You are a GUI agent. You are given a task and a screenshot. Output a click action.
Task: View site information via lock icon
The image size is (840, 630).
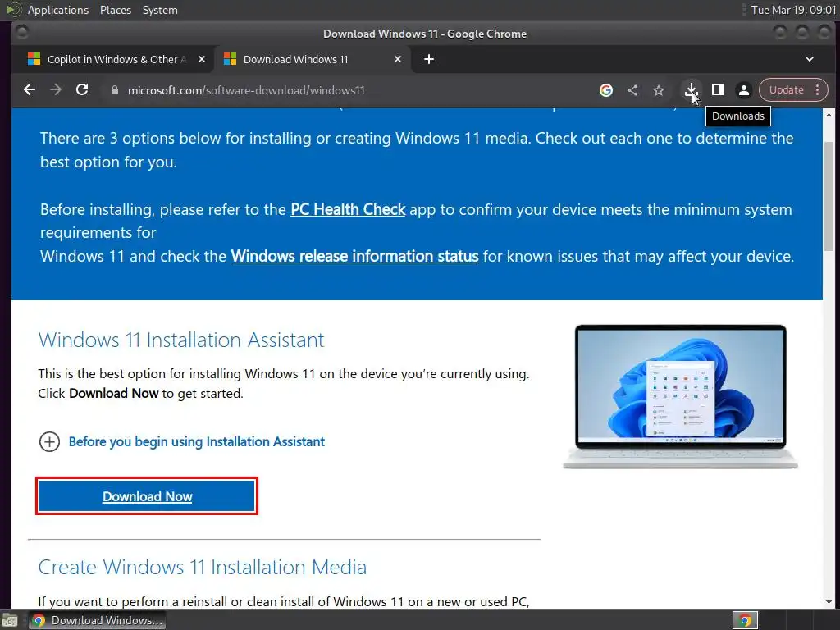(114, 90)
